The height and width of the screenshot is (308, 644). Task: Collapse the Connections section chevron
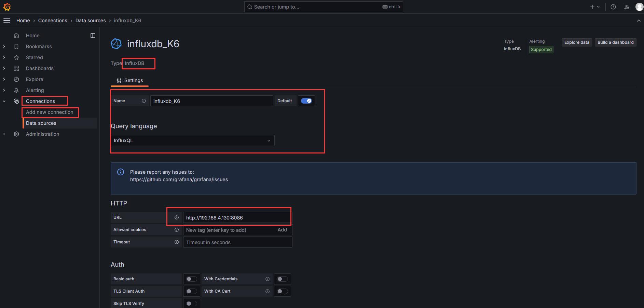4,101
